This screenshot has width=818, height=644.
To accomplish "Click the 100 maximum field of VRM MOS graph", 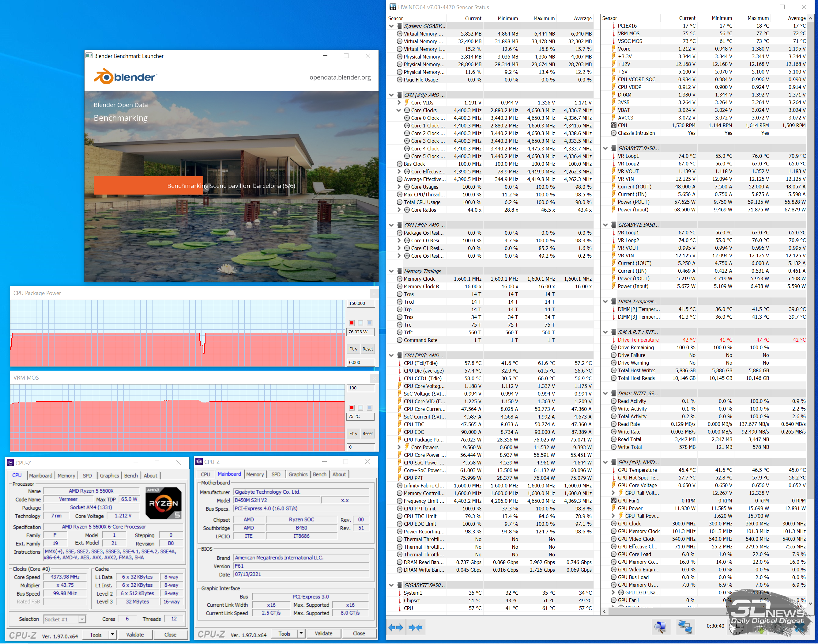I will pyautogui.click(x=361, y=388).
